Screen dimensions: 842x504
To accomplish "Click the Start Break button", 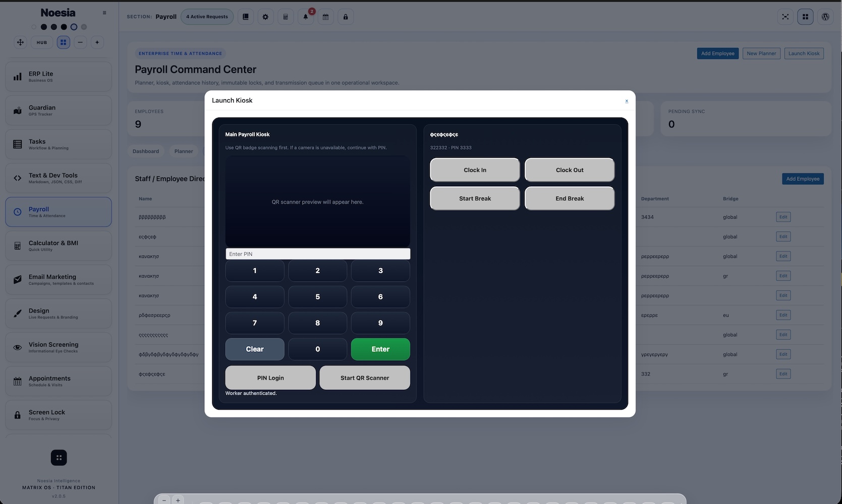I will pyautogui.click(x=475, y=199).
